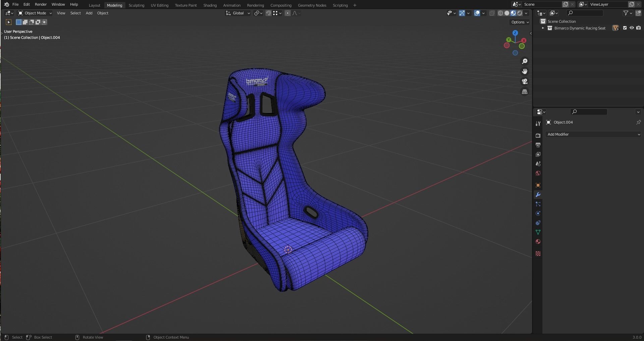Disable Bimarco Dynamic Racing Seat in renders
Screen dimensions: 644x341
639,28
